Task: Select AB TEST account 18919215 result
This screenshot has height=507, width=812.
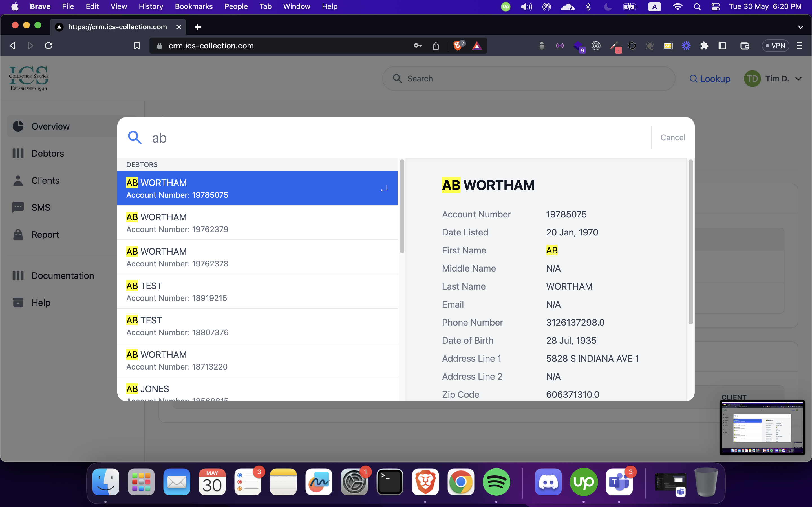Action: click(x=257, y=292)
